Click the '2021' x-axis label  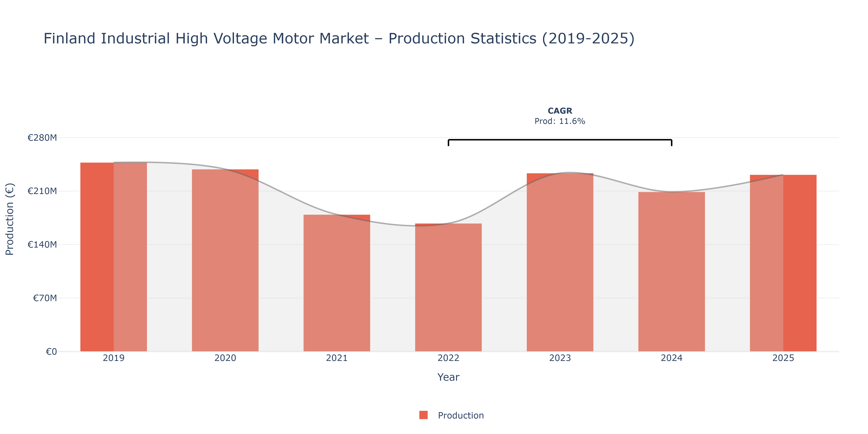pyautogui.click(x=337, y=358)
